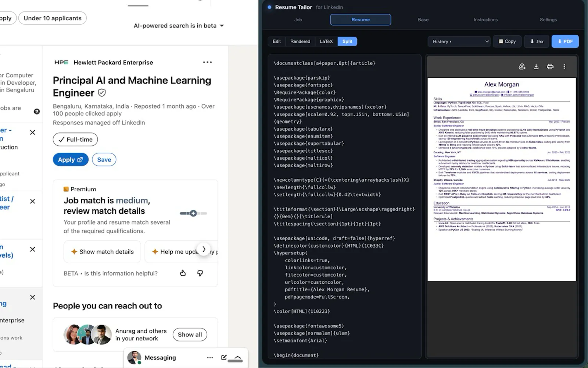This screenshot has width=588, height=368.
Task: Click the Google Drive save icon in PDF viewer
Action: 522,67
